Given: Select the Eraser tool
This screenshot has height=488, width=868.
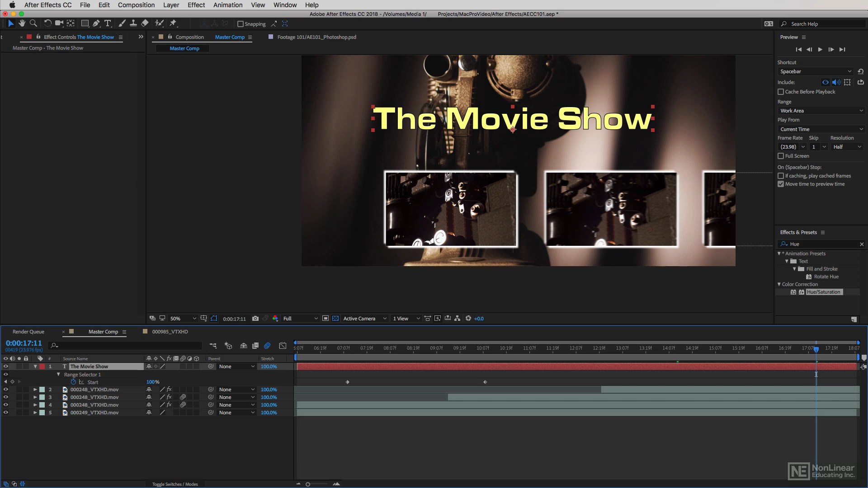Looking at the screenshot, I should coord(145,23).
